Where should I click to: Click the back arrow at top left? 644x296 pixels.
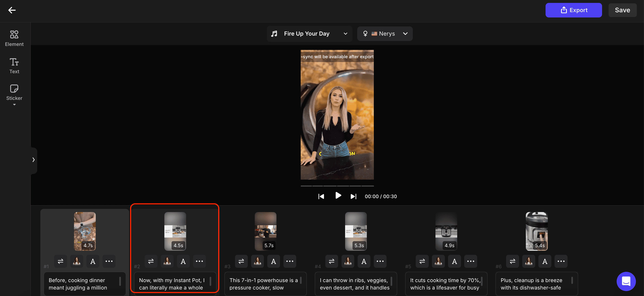(x=12, y=10)
